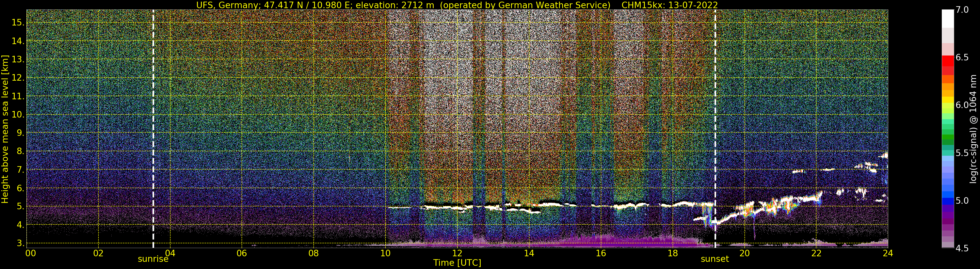
Task: Click the 6.0 colorbar tick label
Action: [962, 105]
